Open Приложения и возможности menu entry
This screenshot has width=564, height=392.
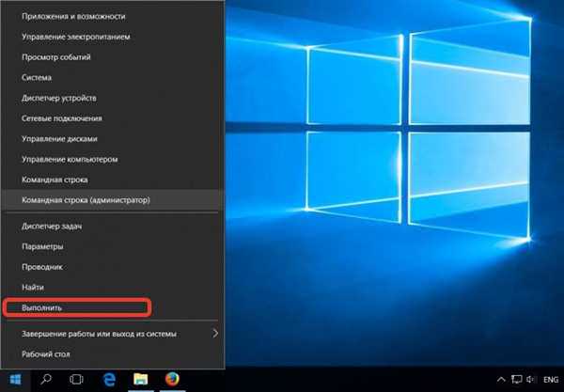tap(113, 17)
